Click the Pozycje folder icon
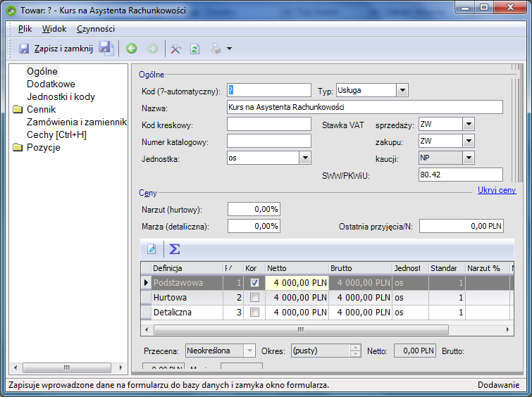 18,148
